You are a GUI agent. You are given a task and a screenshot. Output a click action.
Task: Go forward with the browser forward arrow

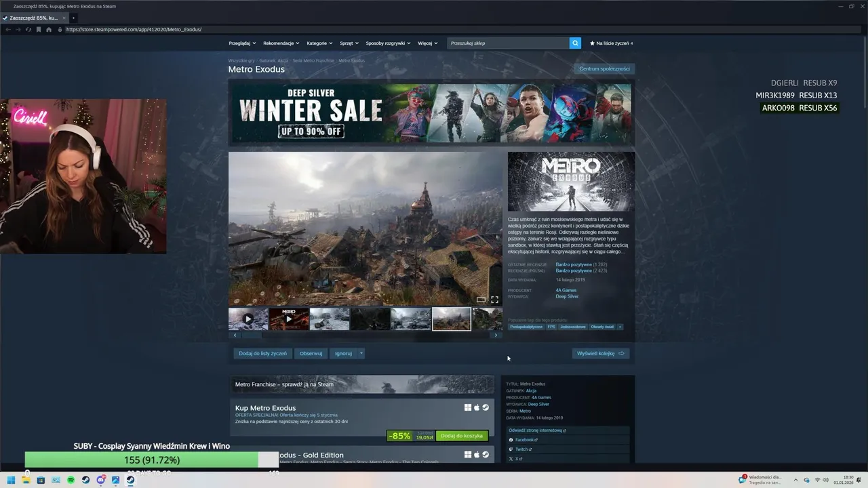[18, 30]
